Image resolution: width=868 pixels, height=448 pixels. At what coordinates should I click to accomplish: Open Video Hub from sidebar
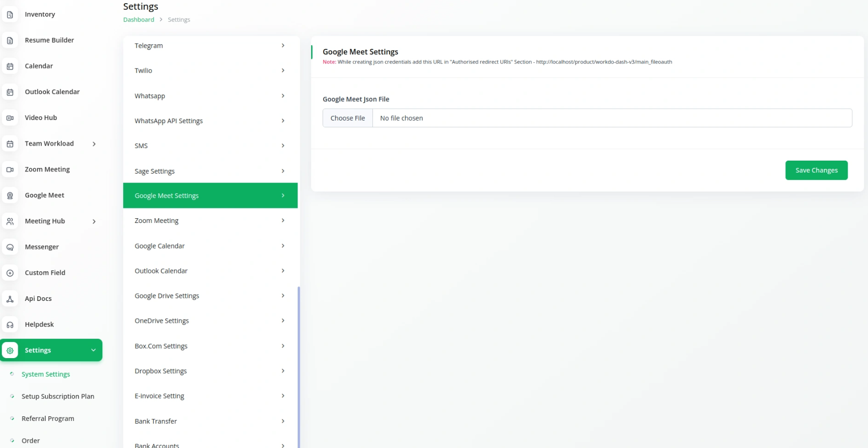[41, 118]
